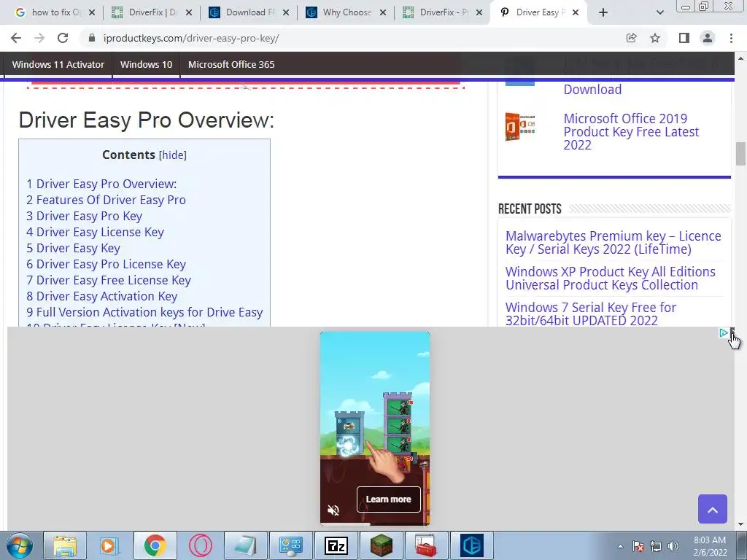Image resolution: width=747 pixels, height=560 pixels.
Task: Jump to '5 Driver Easy Key'
Action: coord(74,248)
